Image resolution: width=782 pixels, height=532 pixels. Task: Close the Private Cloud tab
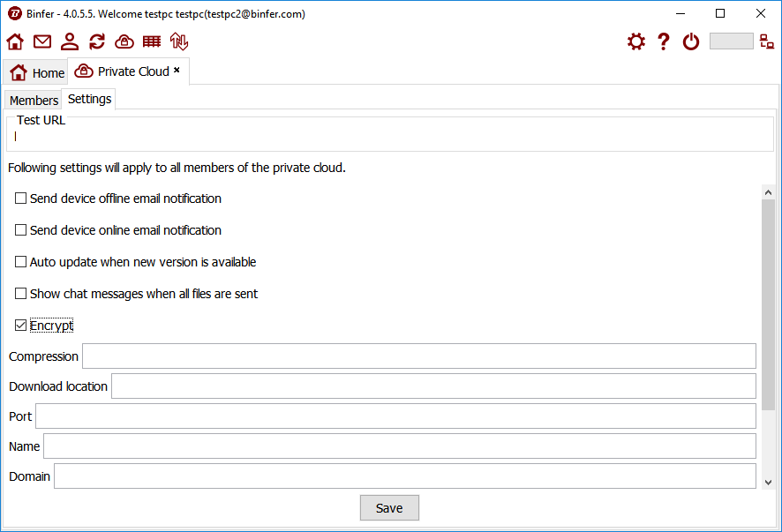177,71
